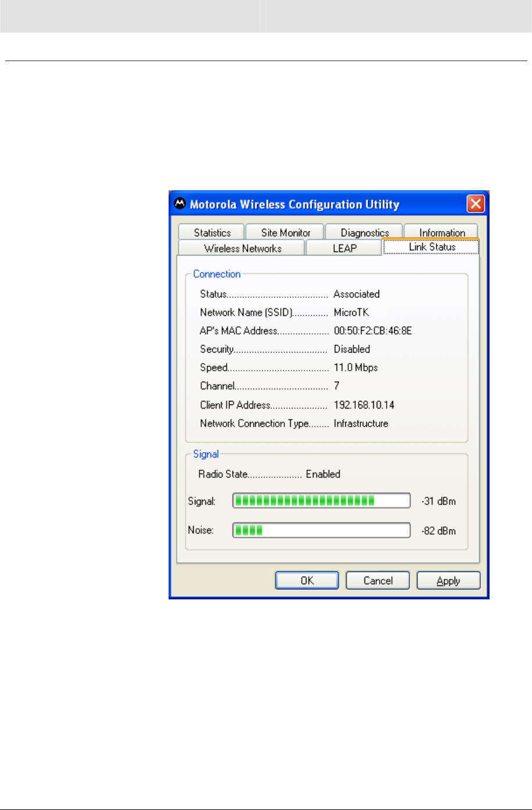Click the blue 'Signal' group heading

pyautogui.click(x=206, y=454)
